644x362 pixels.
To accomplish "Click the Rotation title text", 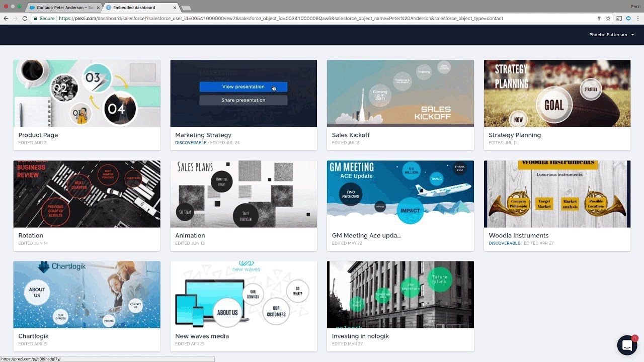I will point(31,236).
